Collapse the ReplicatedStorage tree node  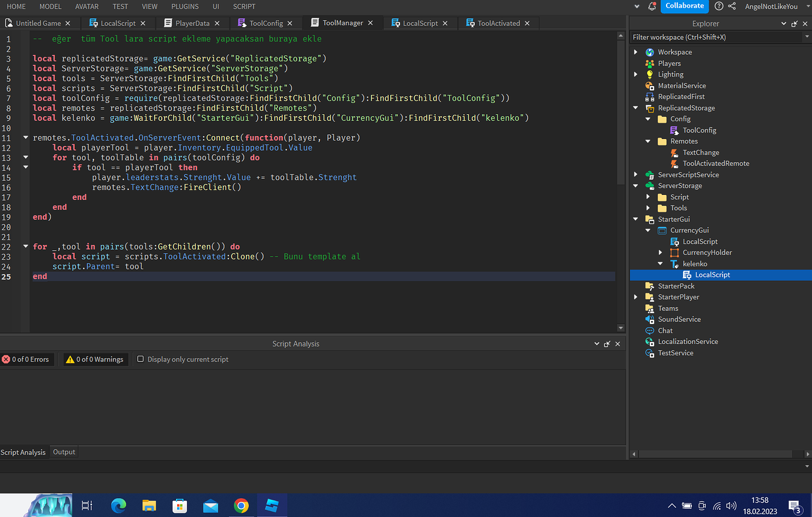tap(635, 108)
